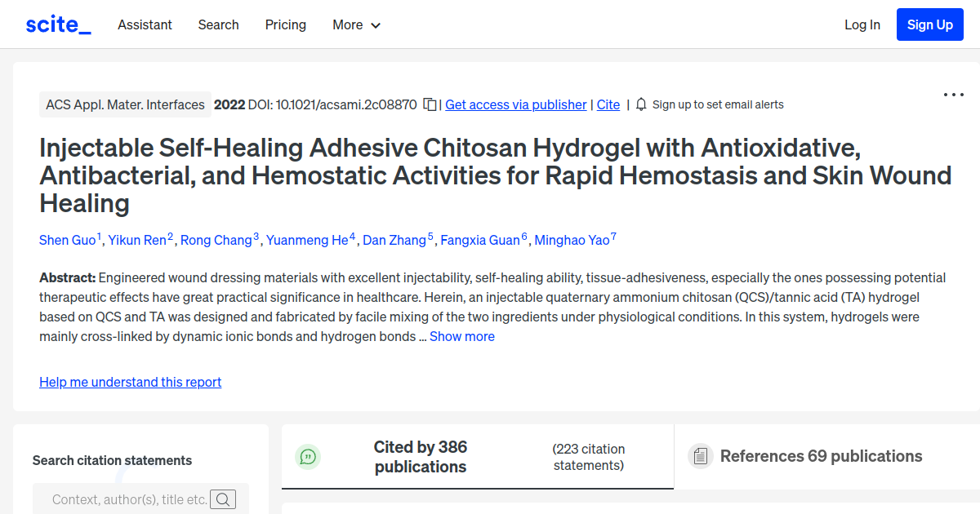This screenshot has height=514, width=980.
Task: Switch to the References 69 publications tab
Action: tap(821, 456)
